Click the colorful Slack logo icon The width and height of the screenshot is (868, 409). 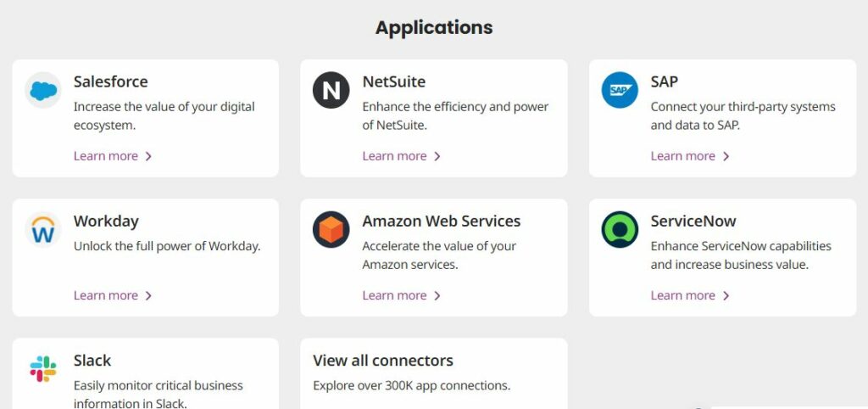click(43, 368)
